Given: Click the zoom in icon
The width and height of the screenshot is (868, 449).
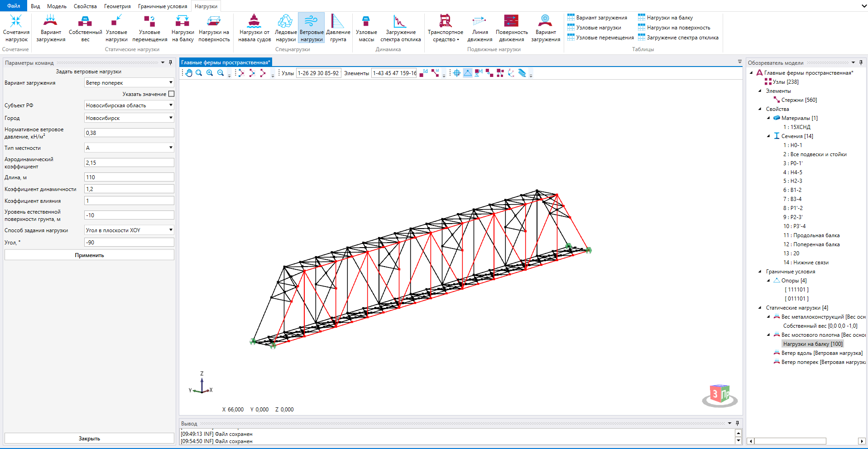Looking at the screenshot, I should pyautogui.click(x=210, y=73).
